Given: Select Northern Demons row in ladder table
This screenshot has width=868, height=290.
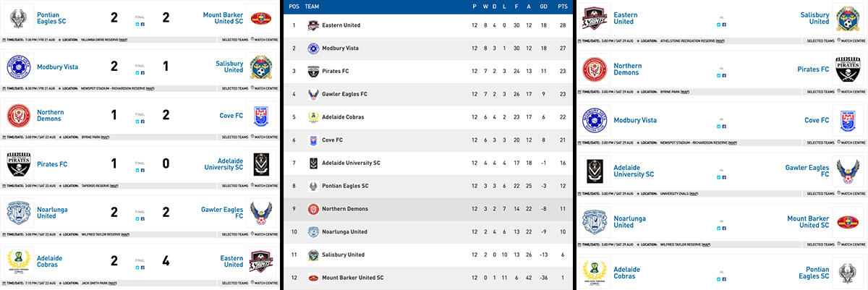Looking at the screenshot, I should point(427,209).
